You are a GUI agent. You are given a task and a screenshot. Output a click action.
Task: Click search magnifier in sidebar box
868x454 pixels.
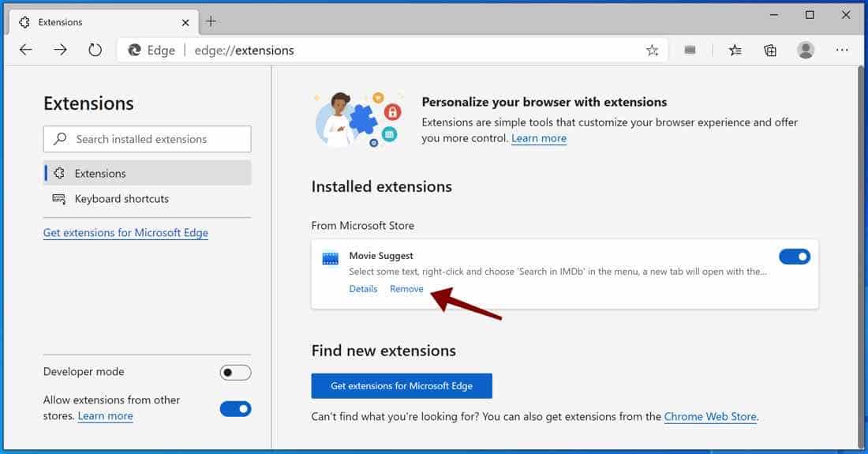pyautogui.click(x=60, y=138)
